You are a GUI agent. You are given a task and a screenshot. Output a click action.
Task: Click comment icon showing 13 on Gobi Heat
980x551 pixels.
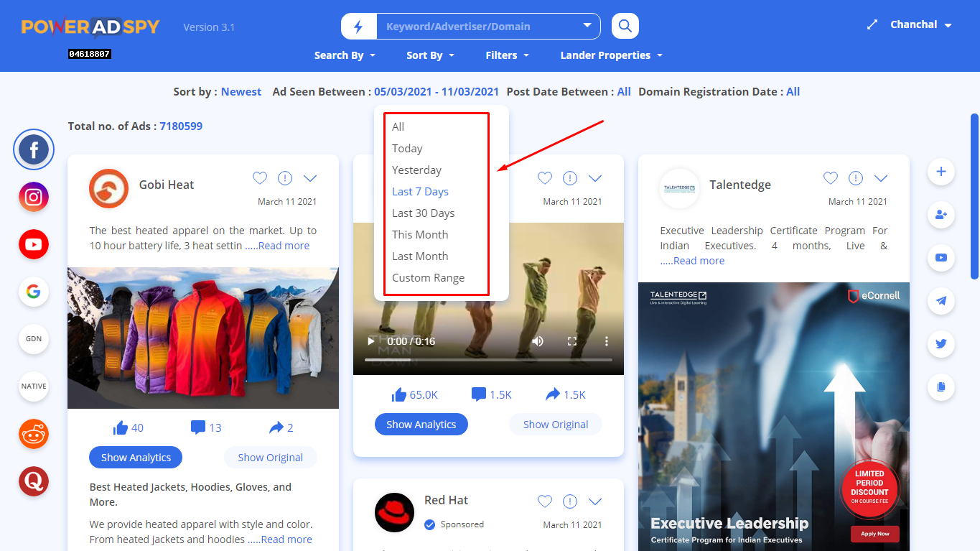[198, 427]
